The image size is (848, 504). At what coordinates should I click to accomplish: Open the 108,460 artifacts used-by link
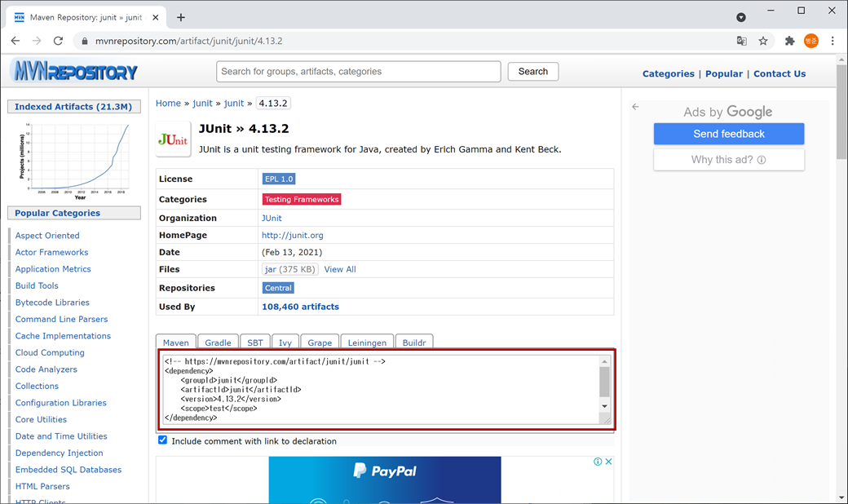point(300,307)
